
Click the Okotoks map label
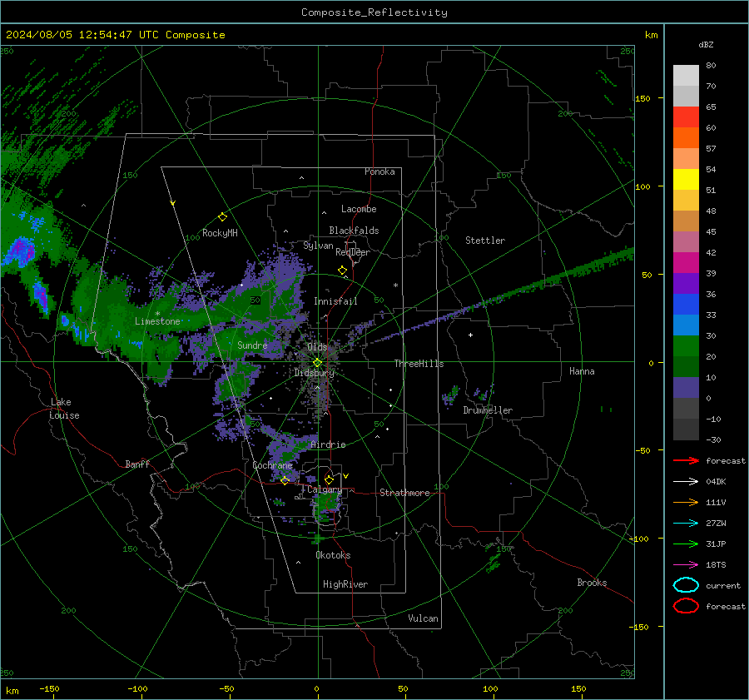click(x=333, y=555)
